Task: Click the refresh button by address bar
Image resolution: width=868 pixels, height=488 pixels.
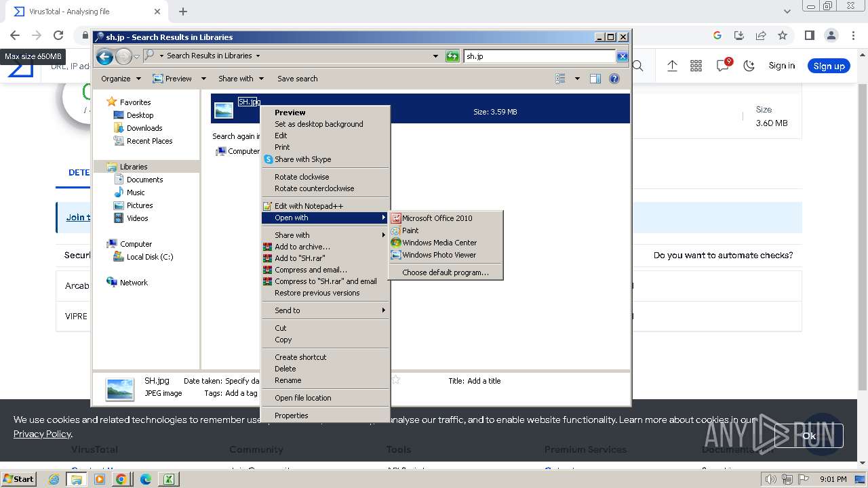Action: click(452, 56)
